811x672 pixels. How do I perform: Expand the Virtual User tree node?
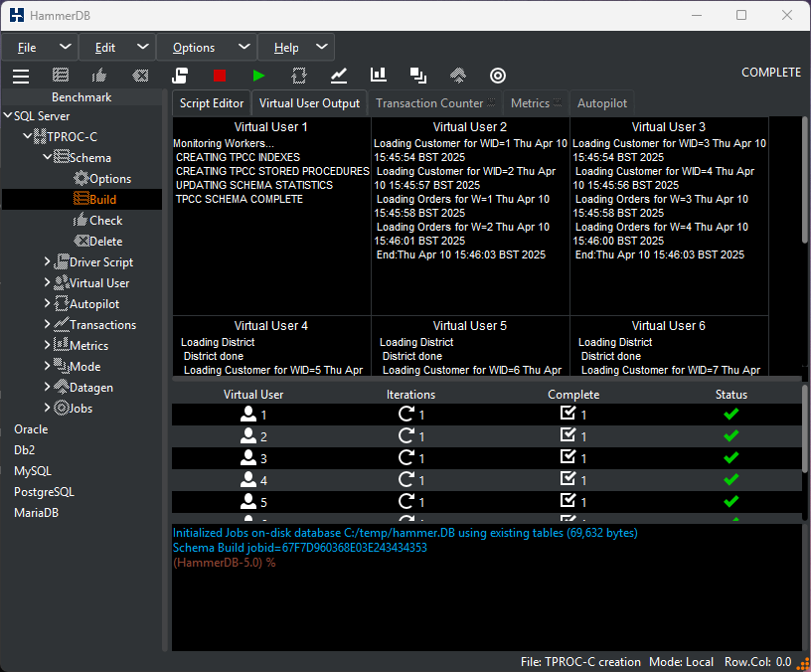[x=47, y=282]
